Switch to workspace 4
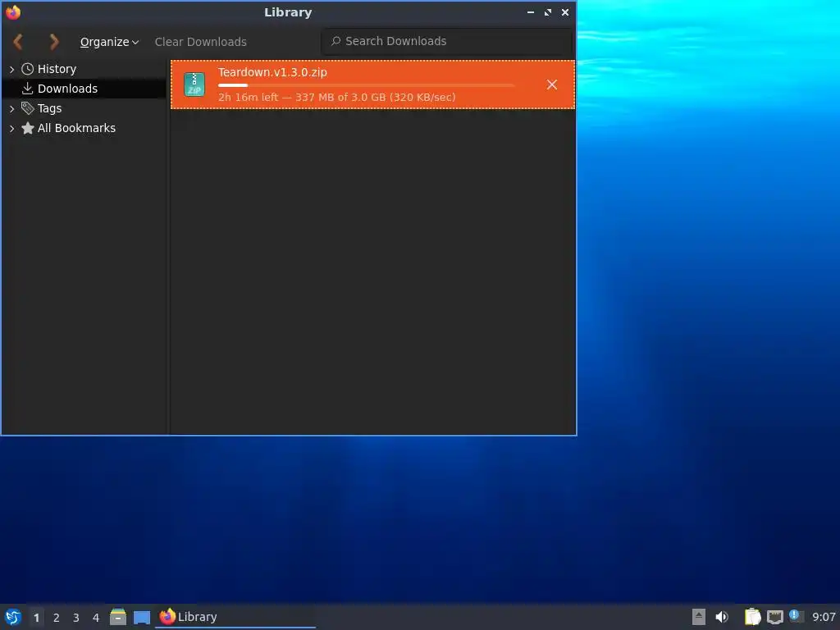Screen dimensions: 840x630 [x=96, y=618]
